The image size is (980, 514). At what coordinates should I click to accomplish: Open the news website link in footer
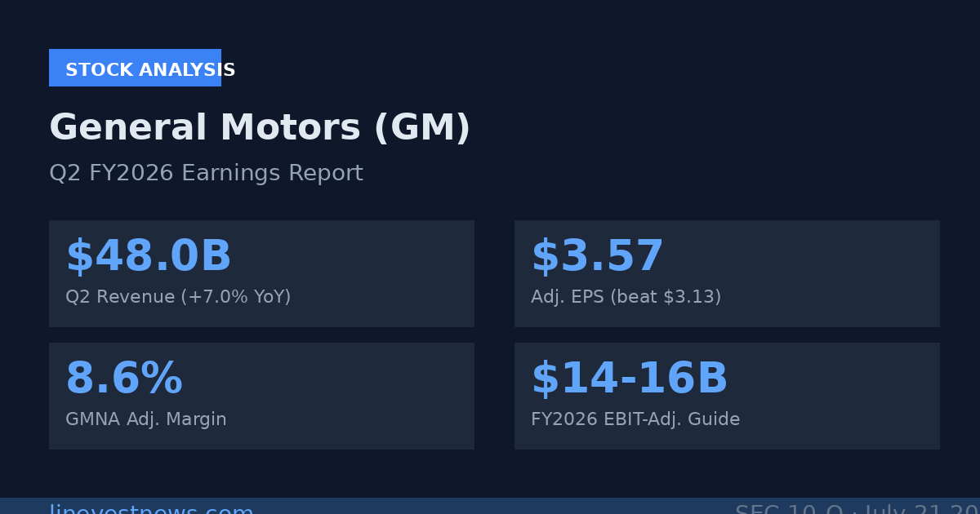151,508
